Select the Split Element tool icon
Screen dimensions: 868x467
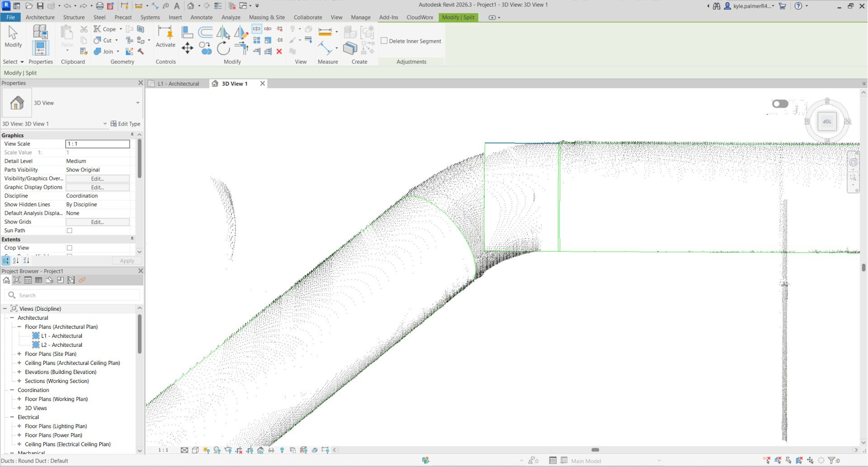[256, 29]
